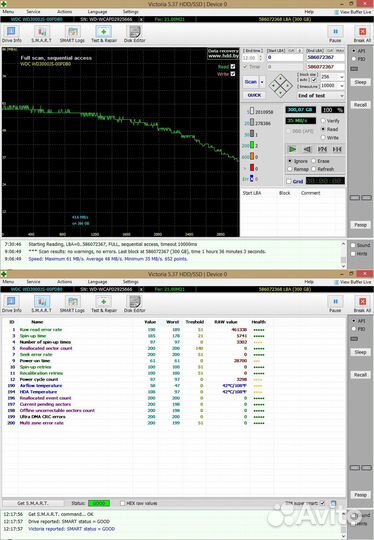The width and height of the screenshot is (374, 540).
Task: Toggle the auto block size checkbox
Action: (x=314, y=80)
